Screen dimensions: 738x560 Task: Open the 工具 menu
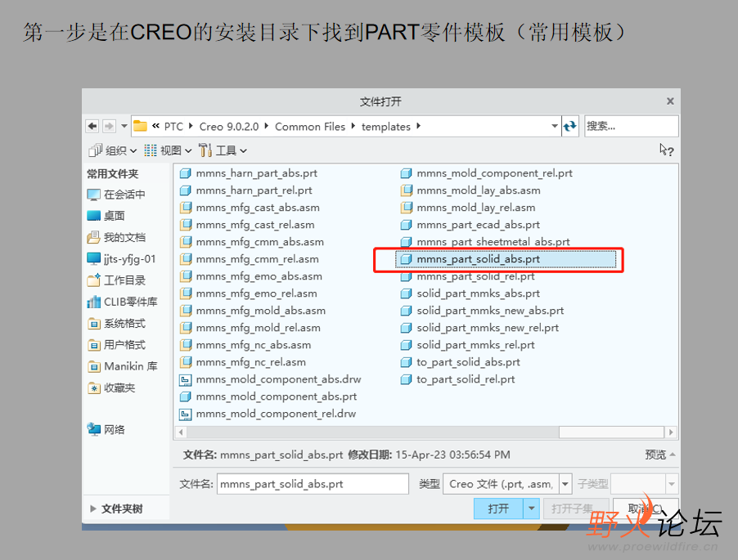click(x=223, y=150)
